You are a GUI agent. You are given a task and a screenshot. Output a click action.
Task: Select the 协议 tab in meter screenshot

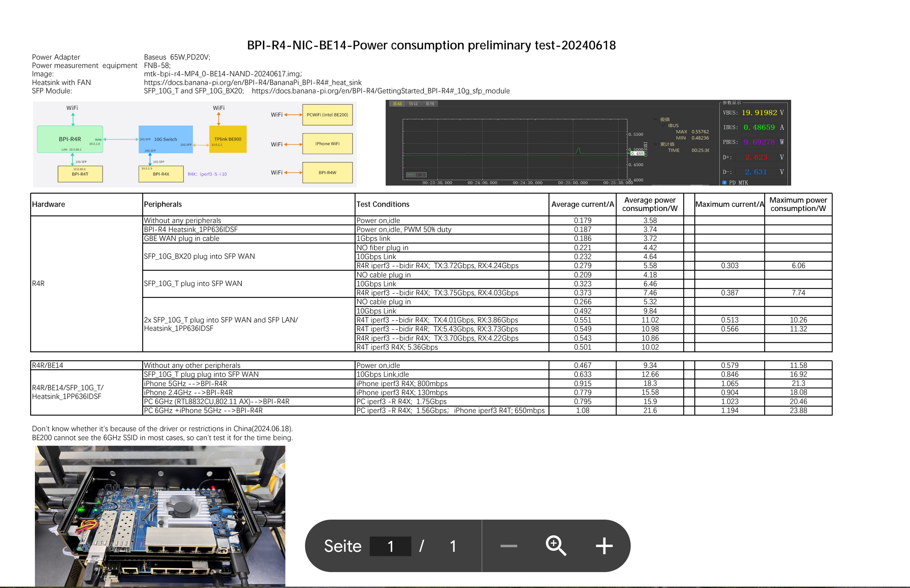pos(413,104)
